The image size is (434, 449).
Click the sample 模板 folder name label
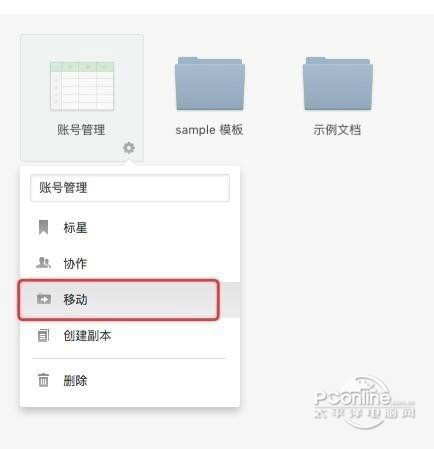(209, 130)
